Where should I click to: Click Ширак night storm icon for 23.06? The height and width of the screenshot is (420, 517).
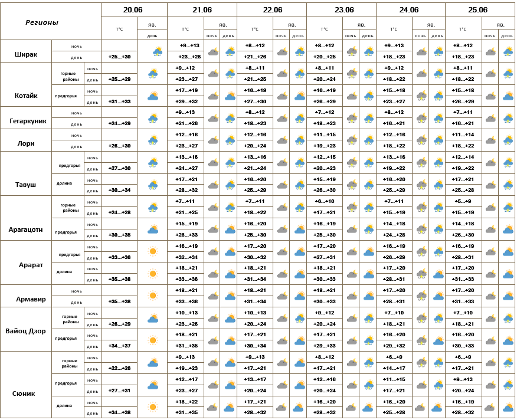(352, 51)
